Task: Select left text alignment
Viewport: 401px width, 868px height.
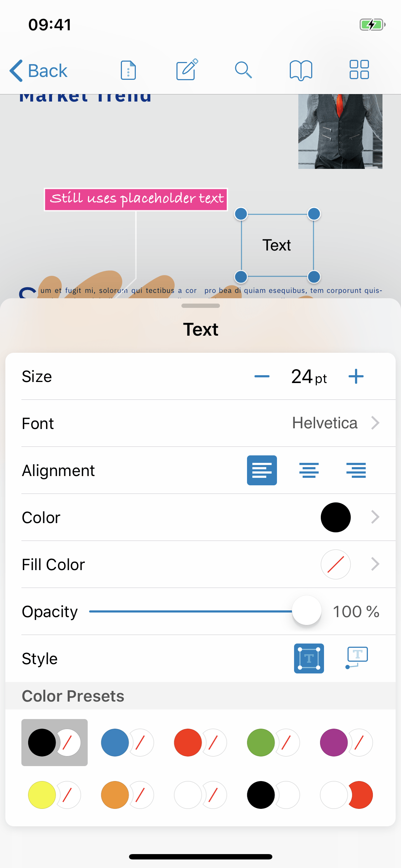Action: point(262,470)
